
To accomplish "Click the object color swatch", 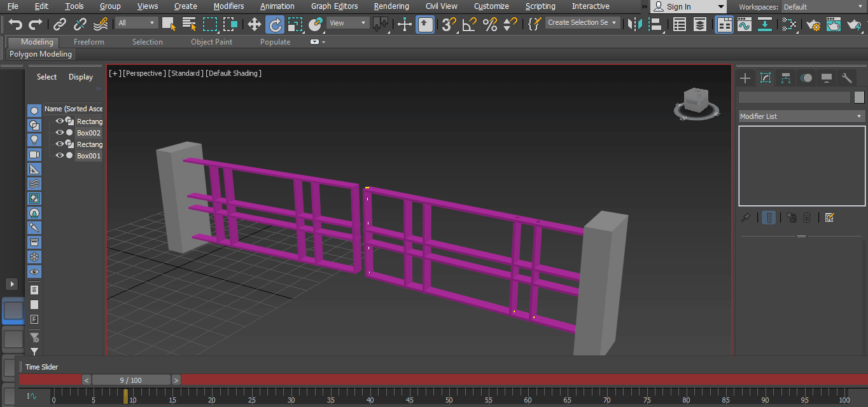I will point(859,97).
